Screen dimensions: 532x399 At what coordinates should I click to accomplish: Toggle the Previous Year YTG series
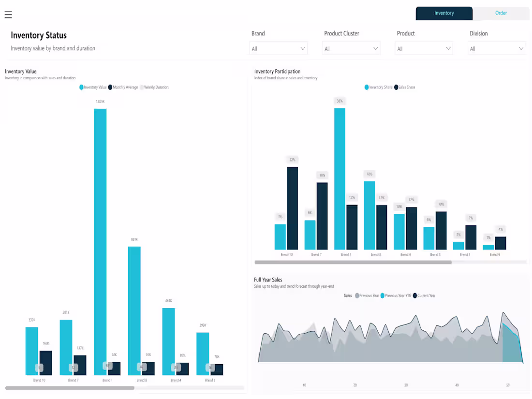click(x=383, y=296)
